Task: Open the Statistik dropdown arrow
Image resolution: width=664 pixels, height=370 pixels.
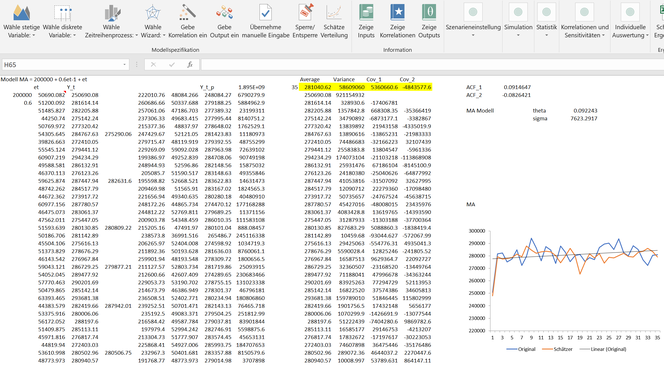Action: 546,36
